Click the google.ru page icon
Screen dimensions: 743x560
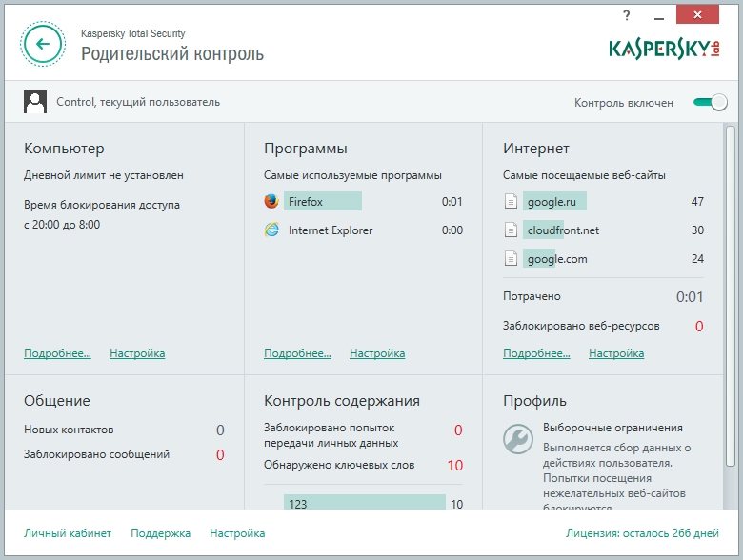tap(512, 202)
